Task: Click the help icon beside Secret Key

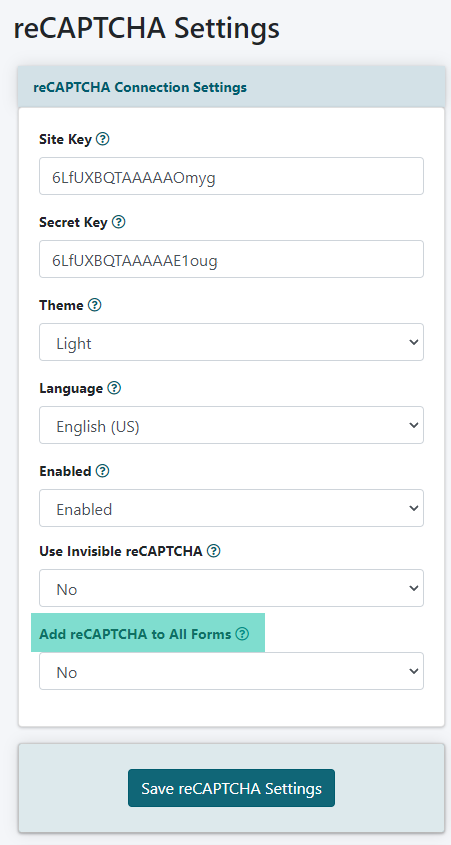Action: (x=119, y=222)
